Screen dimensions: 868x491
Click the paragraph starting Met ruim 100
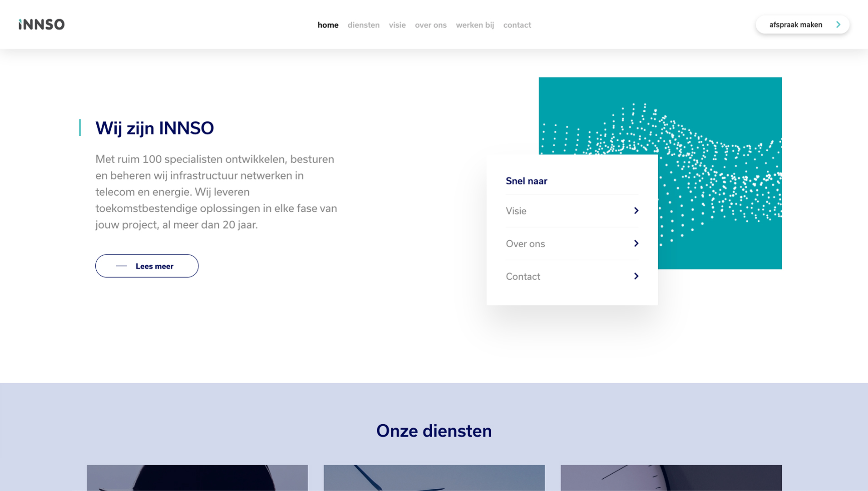click(x=217, y=192)
